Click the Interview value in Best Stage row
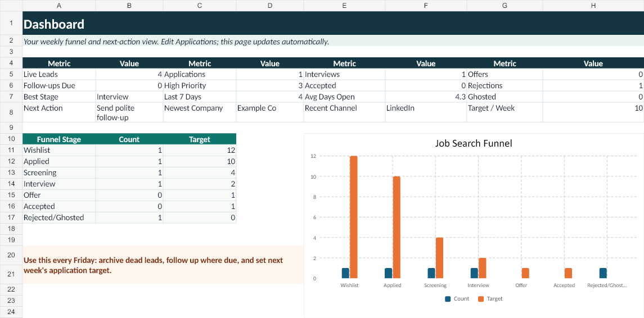The image size is (644, 318). click(x=129, y=97)
